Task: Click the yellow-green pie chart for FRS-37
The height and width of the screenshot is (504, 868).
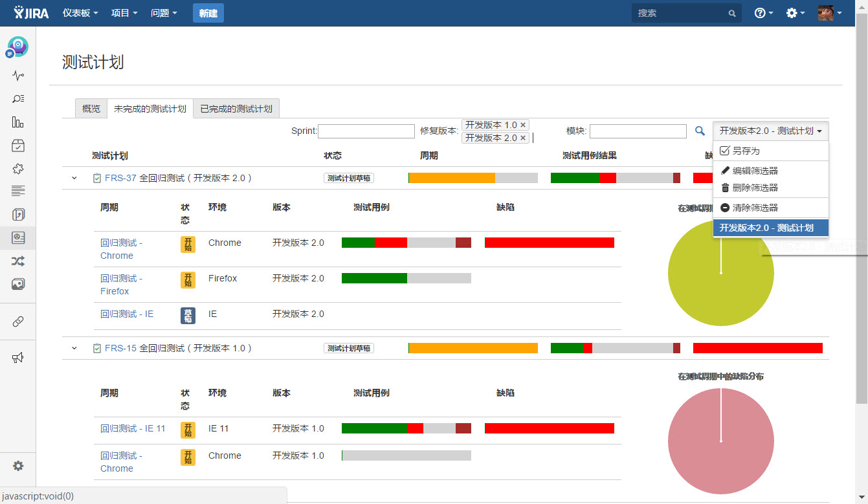Action: [x=720, y=273]
